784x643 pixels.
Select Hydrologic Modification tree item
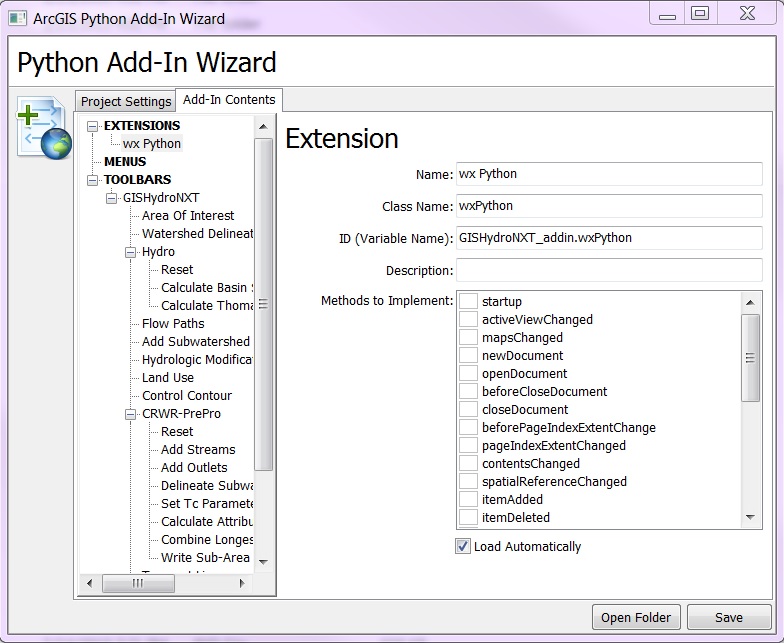click(x=198, y=360)
